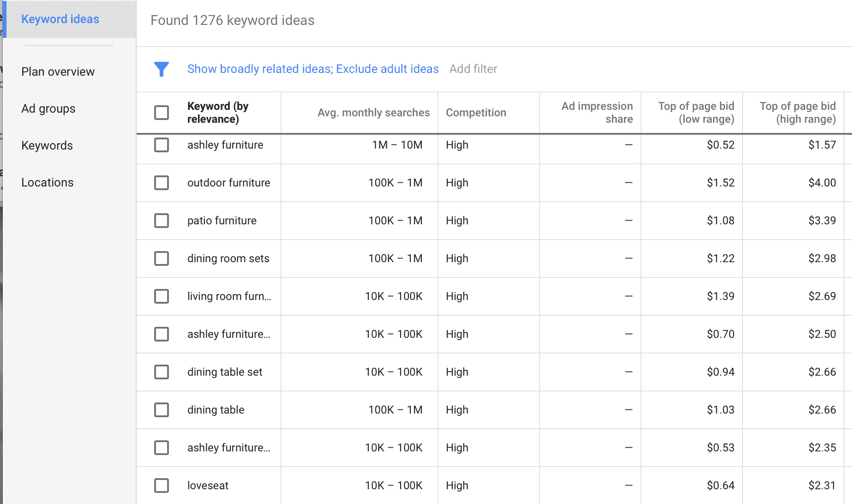Sort by Competition column header
The width and height of the screenshot is (852, 504).
[476, 113]
